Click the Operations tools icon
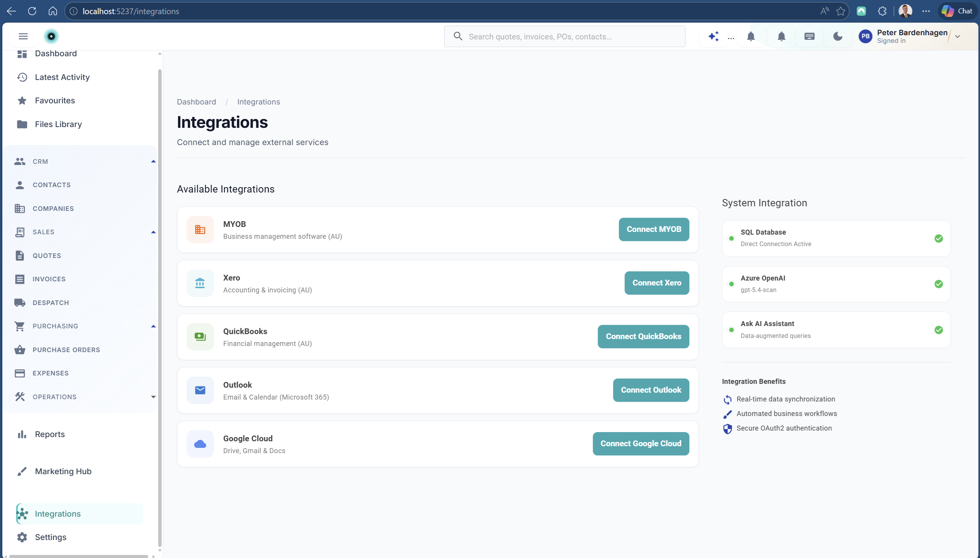 pos(20,397)
